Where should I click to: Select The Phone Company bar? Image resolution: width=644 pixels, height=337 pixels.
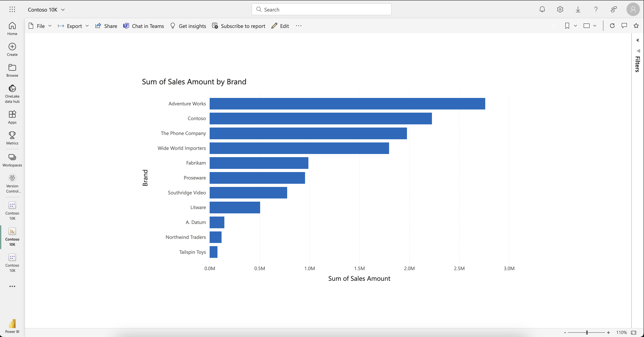click(308, 133)
